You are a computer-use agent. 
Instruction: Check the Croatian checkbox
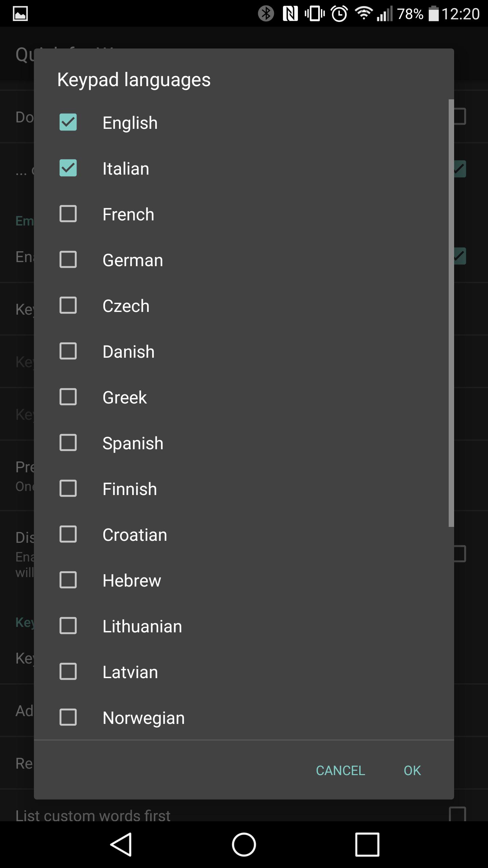point(68,534)
